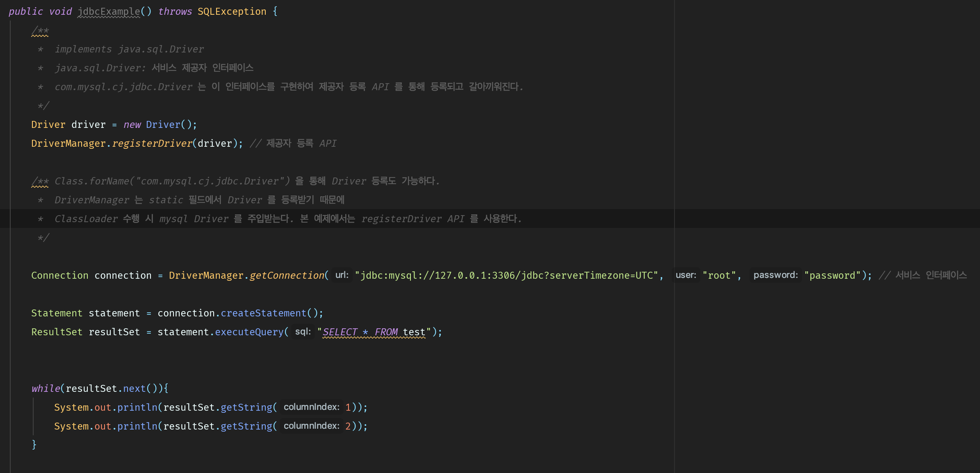Click the SELECT * FROM test query string
Viewport: 980px width, 473px height.
pyautogui.click(x=374, y=332)
